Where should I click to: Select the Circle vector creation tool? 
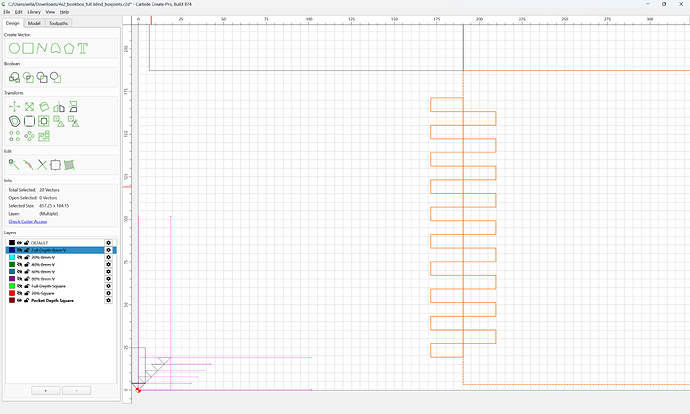click(14, 48)
